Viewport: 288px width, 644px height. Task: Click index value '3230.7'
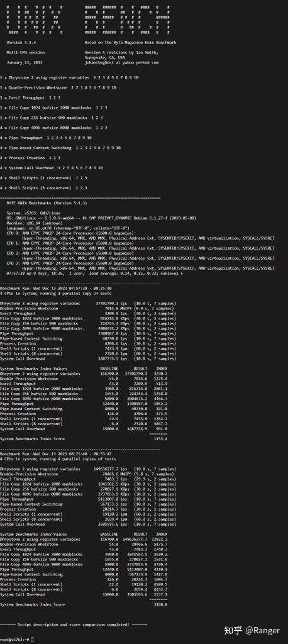pyautogui.click(x=160, y=374)
